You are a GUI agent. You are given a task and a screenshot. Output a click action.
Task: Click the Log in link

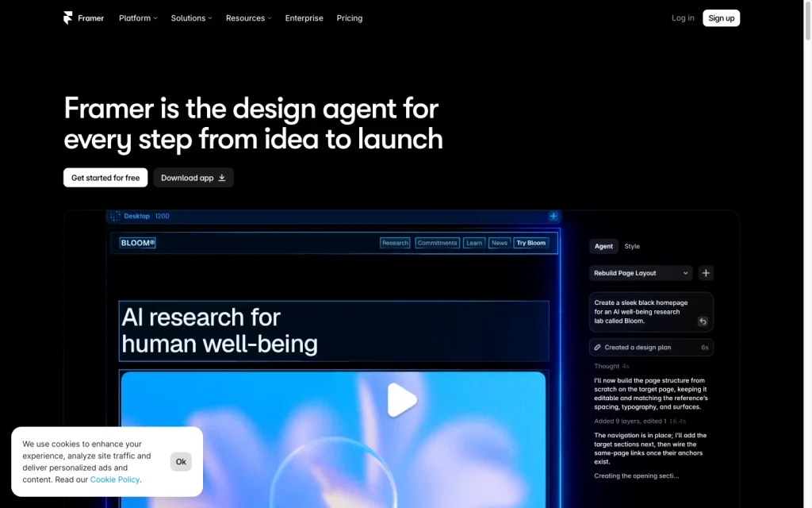pyautogui.click(x=683, y=18)
